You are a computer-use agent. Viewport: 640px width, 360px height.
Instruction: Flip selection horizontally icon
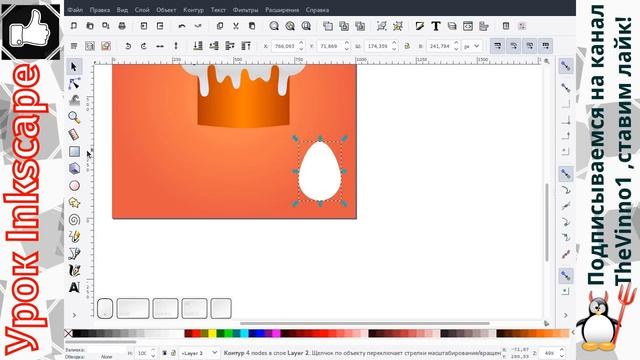click(x=160, y=46)
